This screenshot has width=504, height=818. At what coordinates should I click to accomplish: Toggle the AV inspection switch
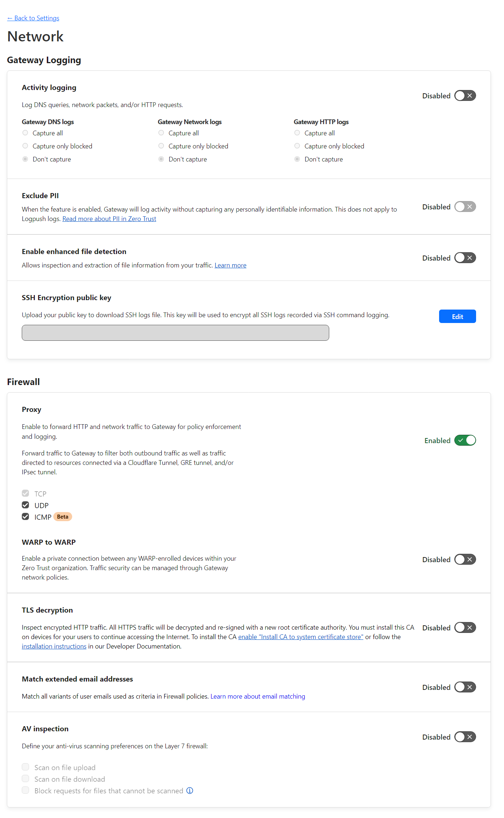pos(465,737)
